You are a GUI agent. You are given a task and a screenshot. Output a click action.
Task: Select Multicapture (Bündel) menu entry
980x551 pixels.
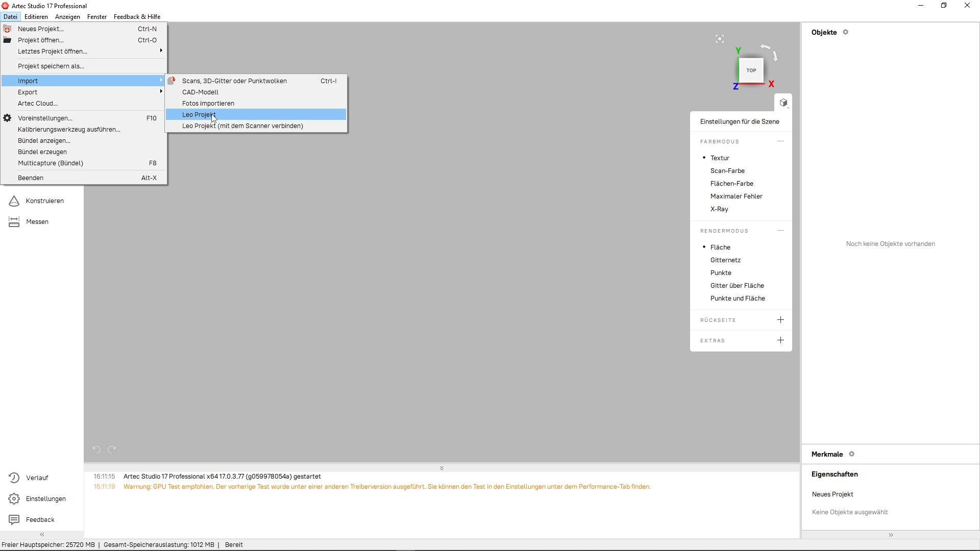click(x=84, y=163)
